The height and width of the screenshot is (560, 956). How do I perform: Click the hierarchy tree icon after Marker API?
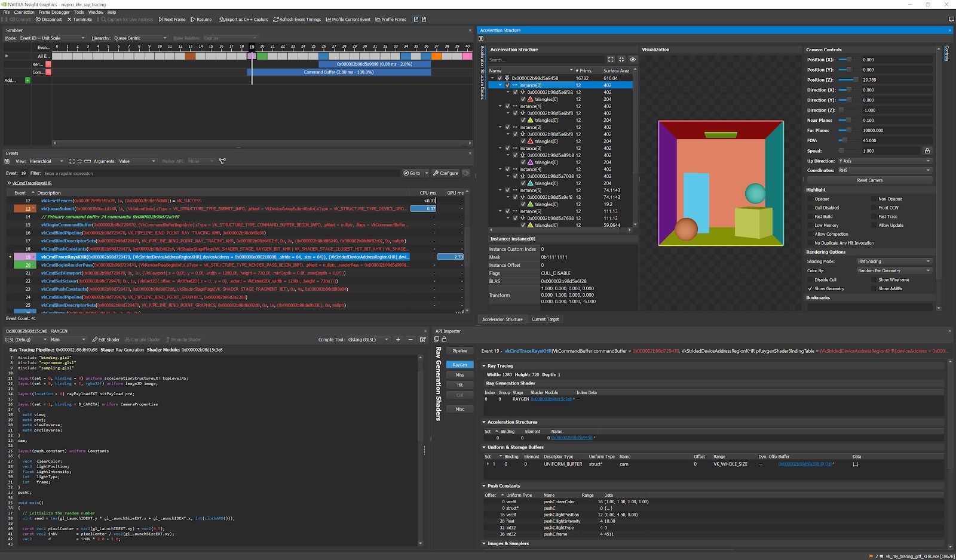(222, 161)
